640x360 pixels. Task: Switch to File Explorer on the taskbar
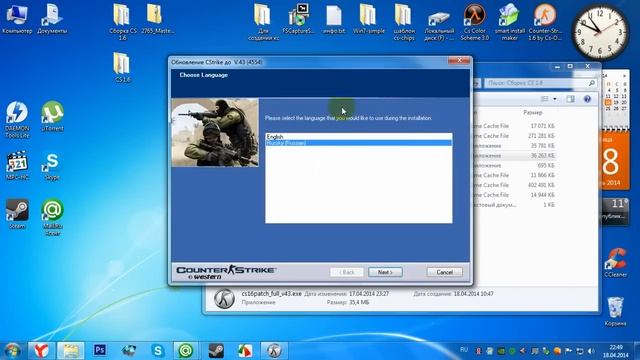(70, 350)
